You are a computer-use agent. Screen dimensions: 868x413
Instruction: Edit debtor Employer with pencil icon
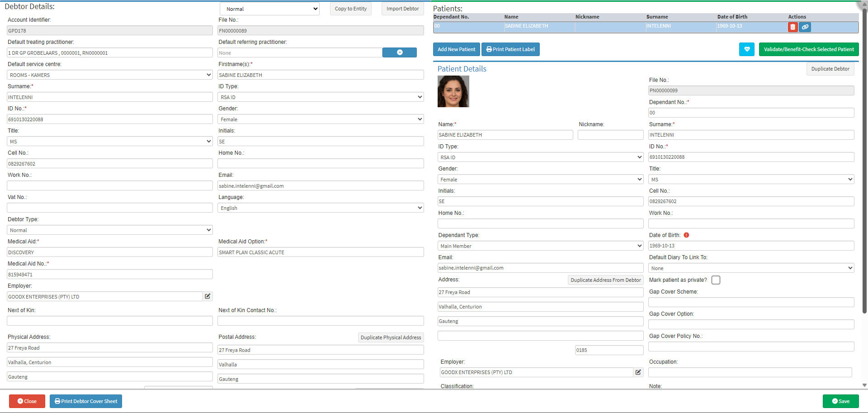[x=208, y=296]
